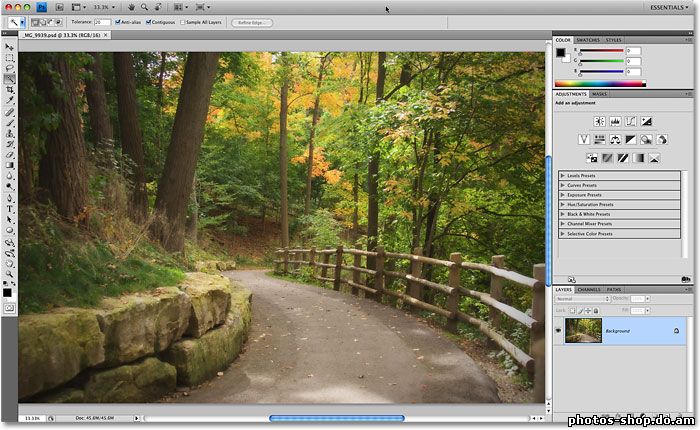
Task: Select the Eyedropper tool
Action: [x=9, y=101]
